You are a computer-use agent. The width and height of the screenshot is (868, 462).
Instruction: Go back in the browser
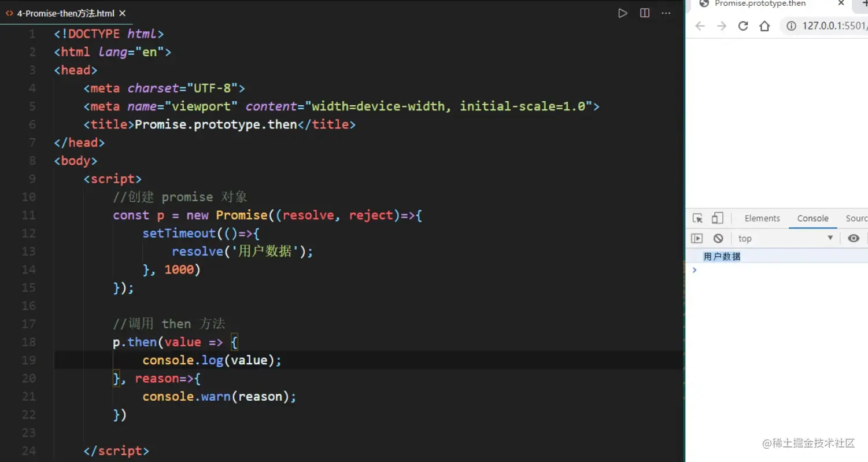[700, 26]
